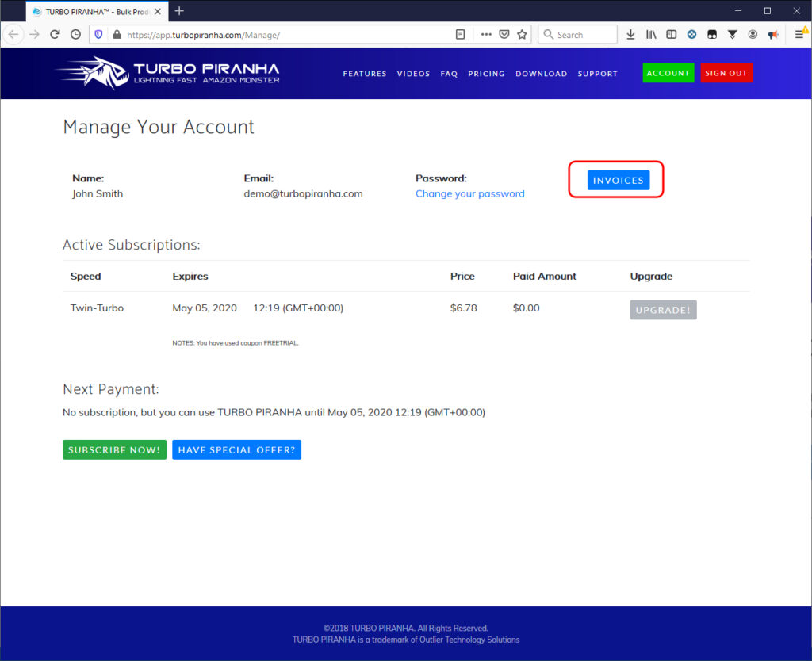Click the email demo@turbopiranha.com text
Image resolution: width=812 pixels, height=661 pixels.
[303, 193]
